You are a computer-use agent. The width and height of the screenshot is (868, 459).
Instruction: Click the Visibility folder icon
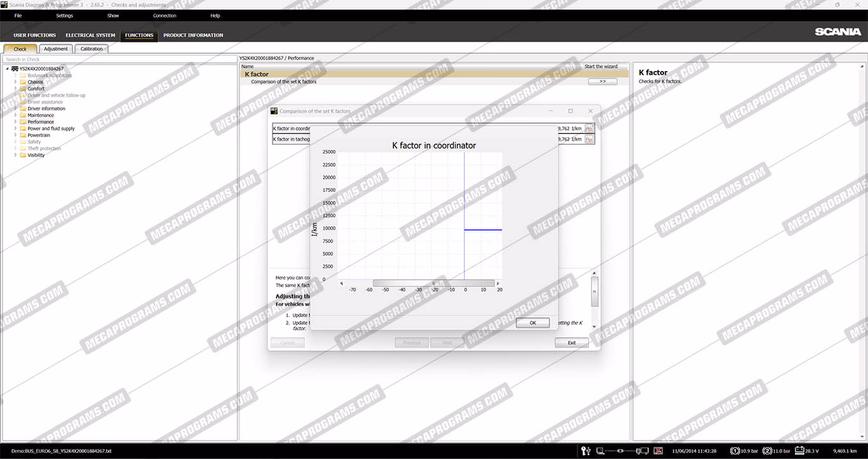pyautogui.click(x=23, y=155)
